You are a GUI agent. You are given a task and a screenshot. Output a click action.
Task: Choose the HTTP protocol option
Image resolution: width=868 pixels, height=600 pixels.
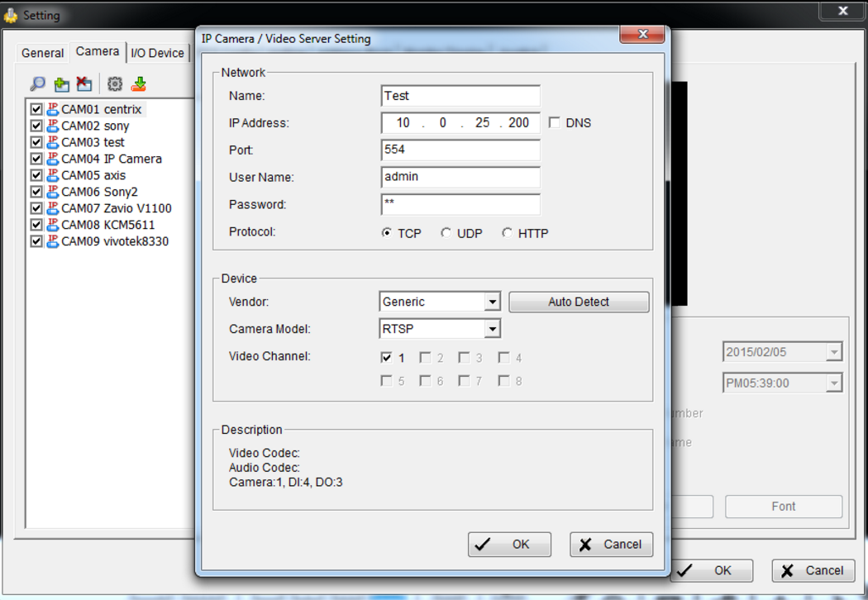[507, 233]
